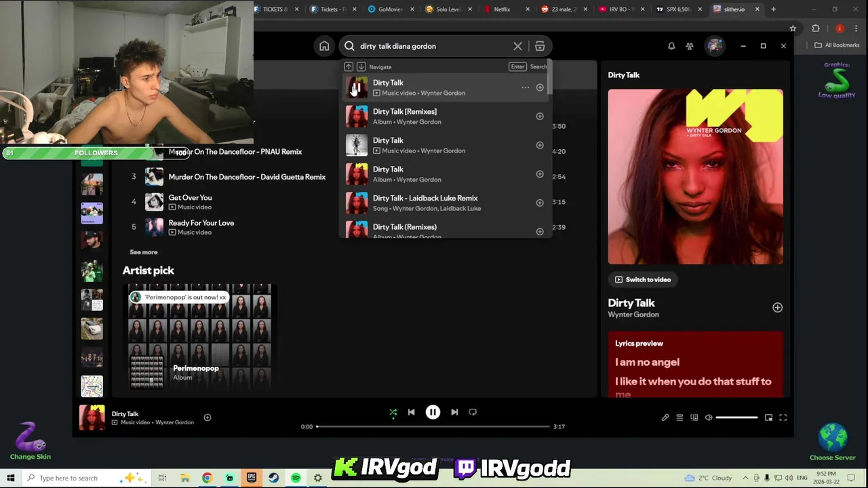
Task: Select Dirty Talk - Laidback Luke Remix result
Action: 445,203
